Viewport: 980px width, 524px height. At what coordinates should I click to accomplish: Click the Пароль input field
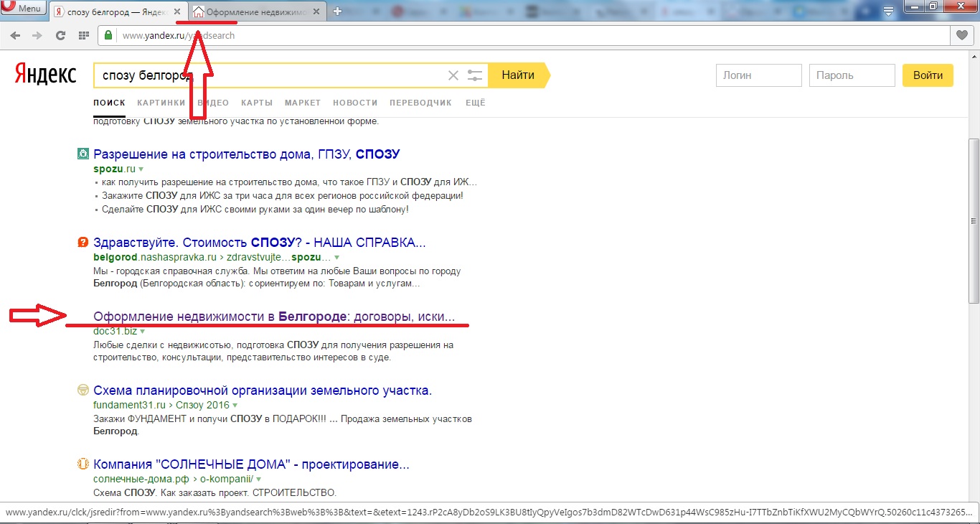[852, 75]
